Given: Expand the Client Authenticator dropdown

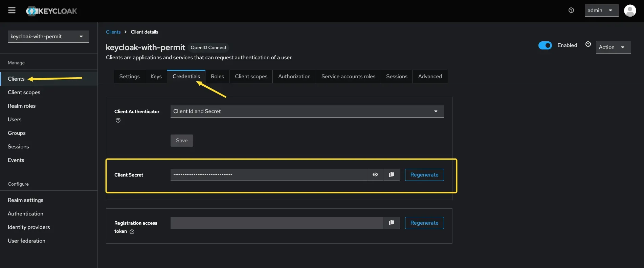Looking at the screenshot, I should [x=307, y=111].
